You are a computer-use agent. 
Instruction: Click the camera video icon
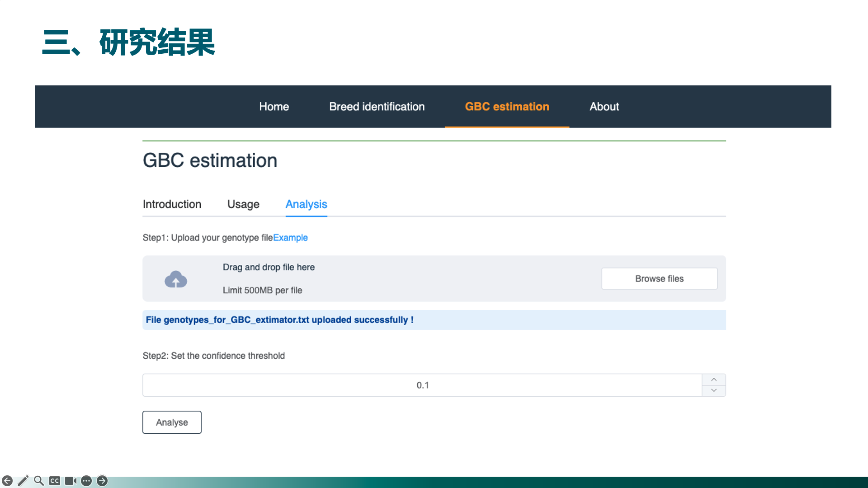pyautogui.click(x=71, y=481)
